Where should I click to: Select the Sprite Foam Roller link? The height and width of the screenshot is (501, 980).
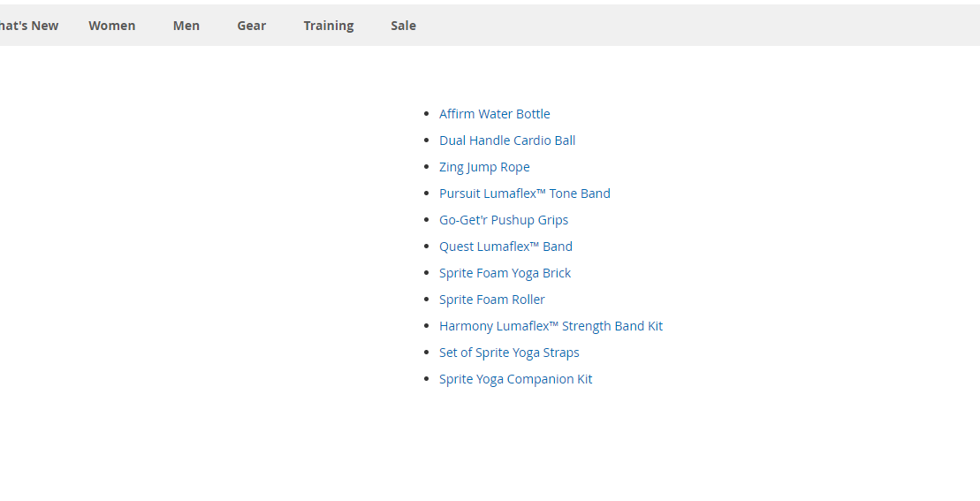(491, 300)
